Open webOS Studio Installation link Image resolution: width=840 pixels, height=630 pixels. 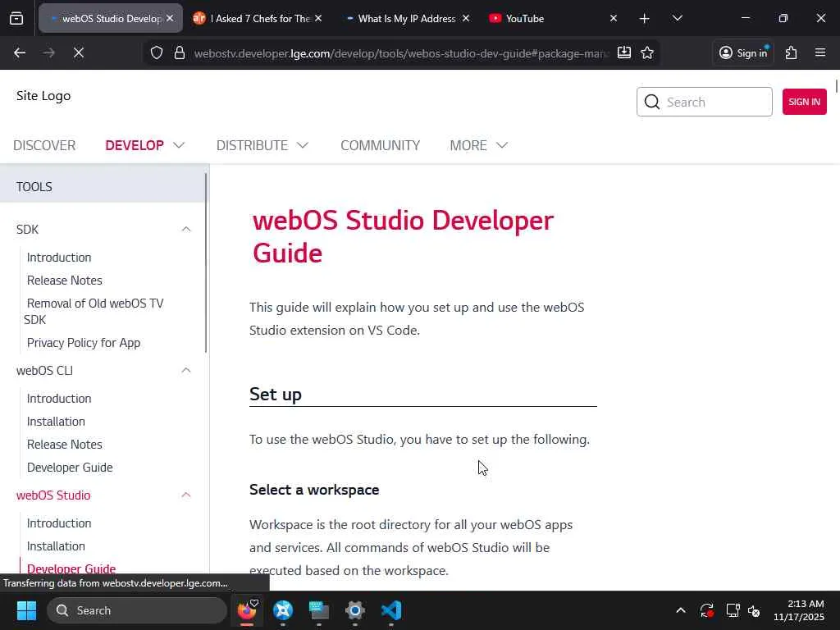click(56, 546)
